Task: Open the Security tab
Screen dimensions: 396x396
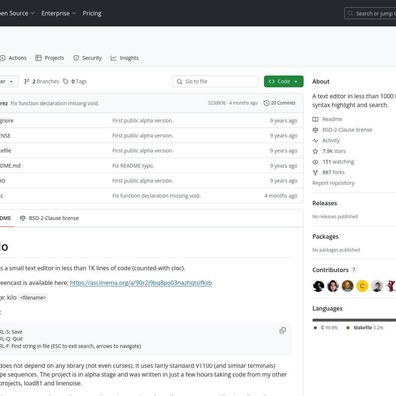Action: point(87,58)
